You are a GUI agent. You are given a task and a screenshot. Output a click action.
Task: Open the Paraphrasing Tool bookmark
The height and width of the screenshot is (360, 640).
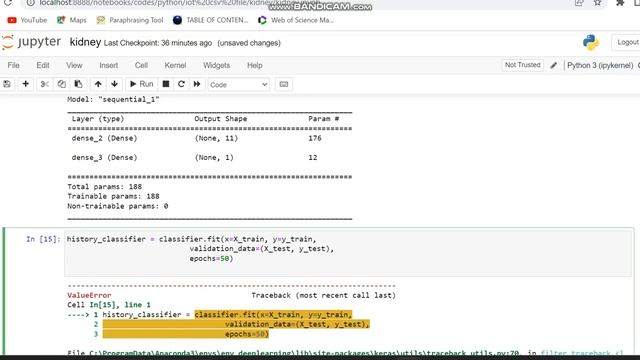point(130,20)
